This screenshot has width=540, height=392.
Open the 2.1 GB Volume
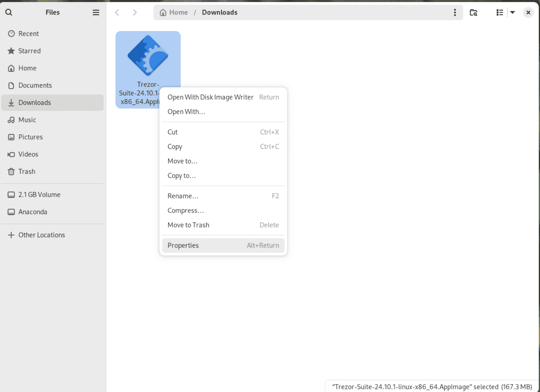pyautogui.click(x=53, y=195)
